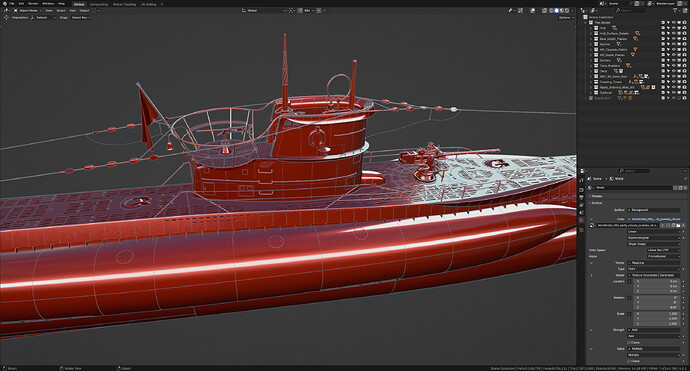Open the Render properties tab icon
Viewport: 690px width, 371px height.
581,190
